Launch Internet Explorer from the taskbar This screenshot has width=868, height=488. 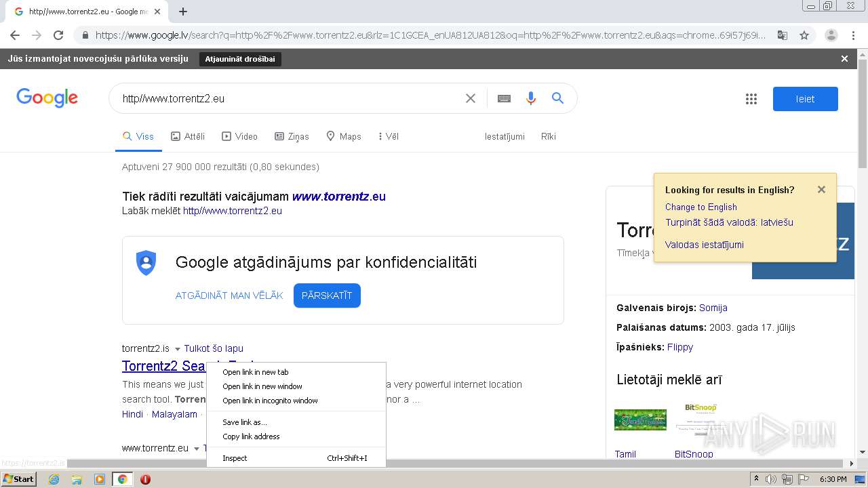[54, 479]
